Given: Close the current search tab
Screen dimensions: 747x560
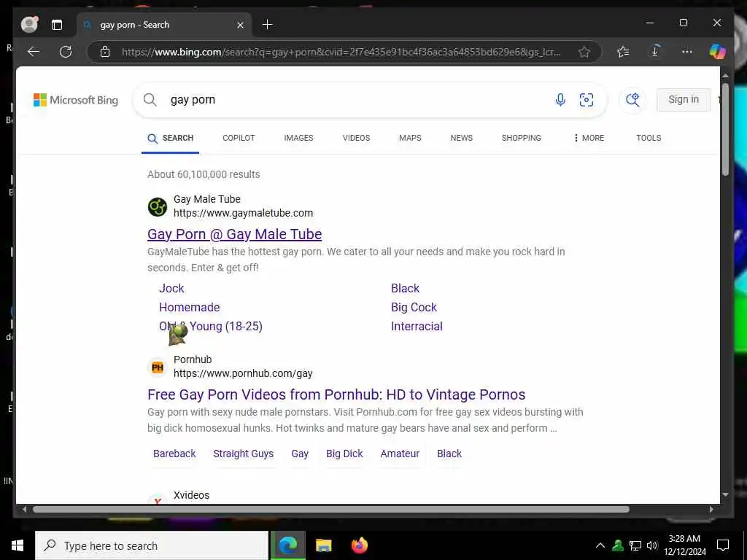Looking at the screenshot, I should [240, 25].
